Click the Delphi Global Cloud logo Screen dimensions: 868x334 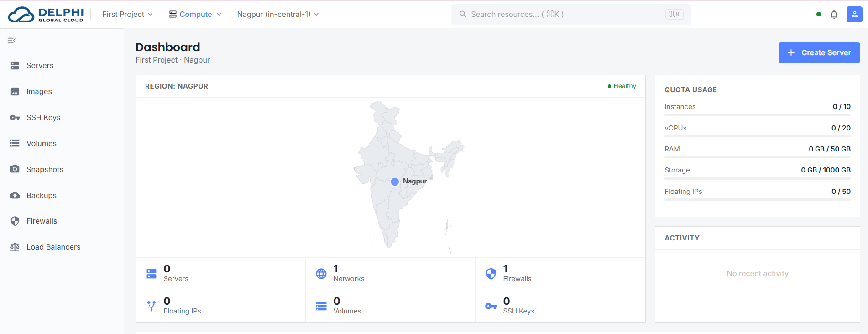[x=46, y=15]
